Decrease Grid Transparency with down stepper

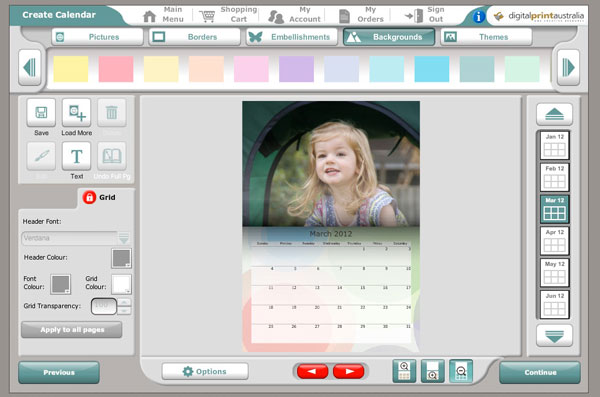(124, 310)
